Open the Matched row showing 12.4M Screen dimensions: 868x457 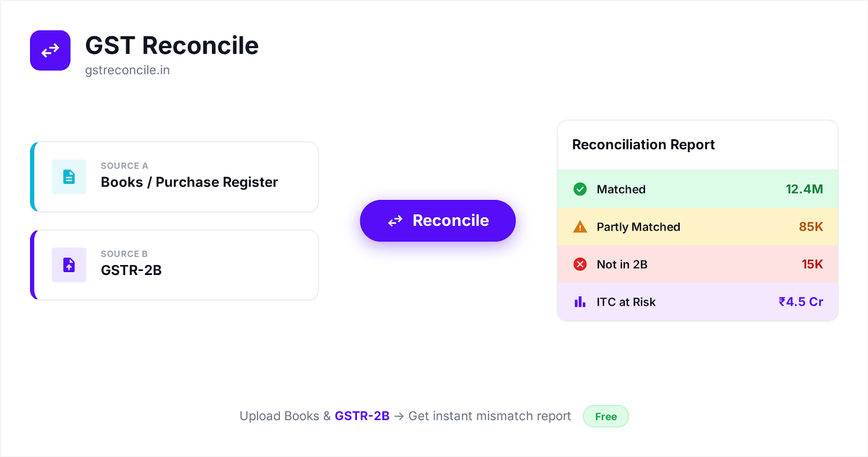click(x=698, y=189)
